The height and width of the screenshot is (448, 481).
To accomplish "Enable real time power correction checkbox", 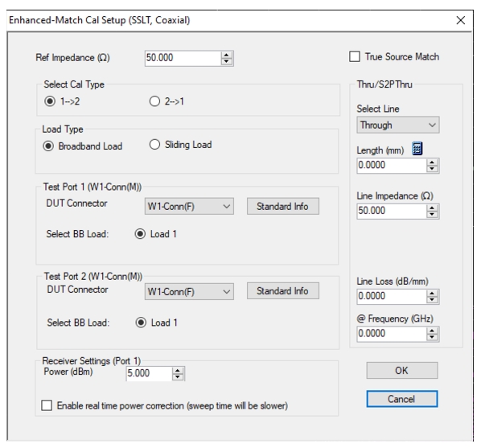I will pos(47,405).
